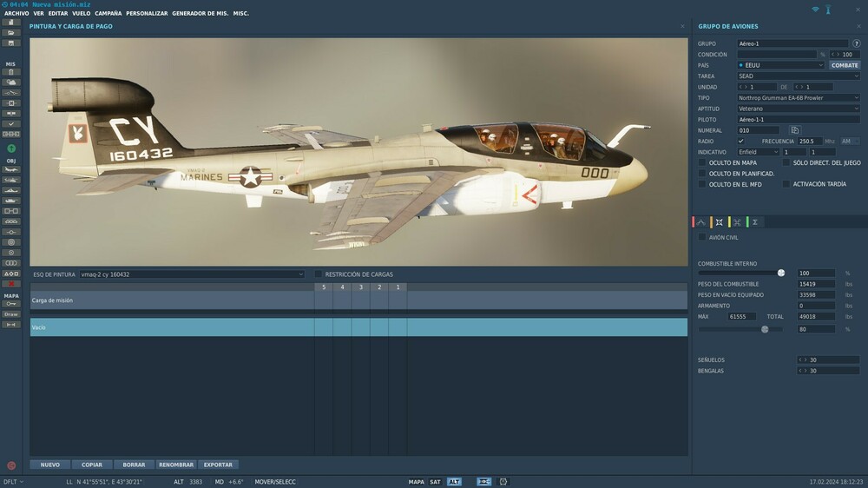
Task: Click the NUEVO button
Action: (x=49, y=465)
